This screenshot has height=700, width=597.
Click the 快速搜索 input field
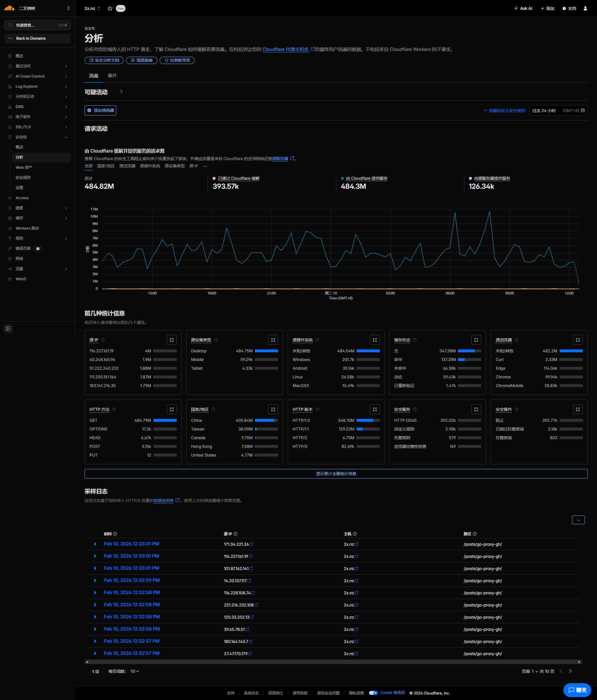point(37,25)
